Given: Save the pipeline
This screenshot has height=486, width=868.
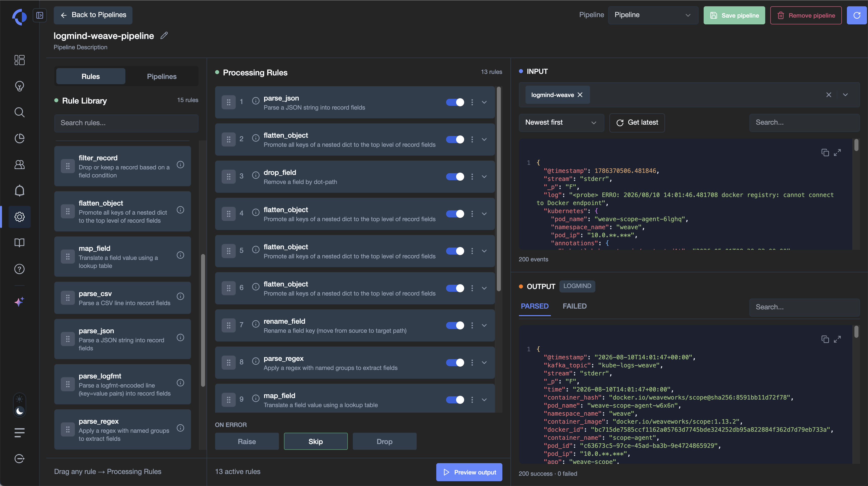Looking at the screenshot, I should click(x=734, y=15).
